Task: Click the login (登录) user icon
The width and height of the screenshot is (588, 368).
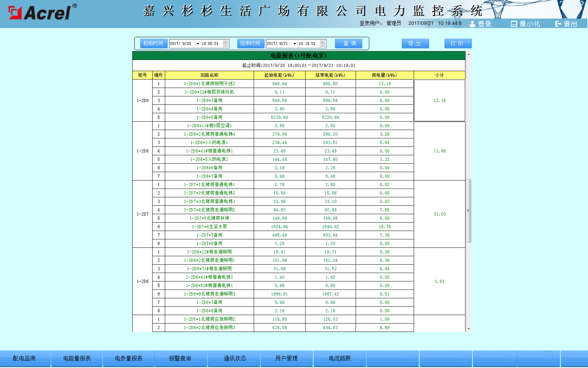Action: tap(472, 24)
